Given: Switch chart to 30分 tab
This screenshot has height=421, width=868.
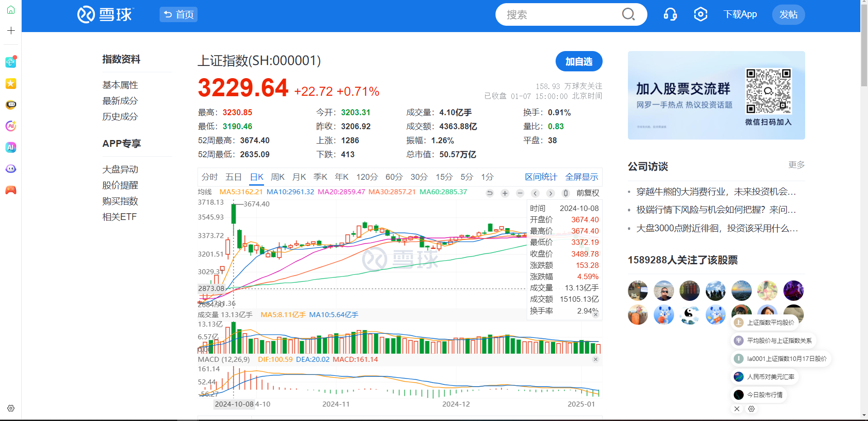Looking at the screenshot, I should 419,177.
